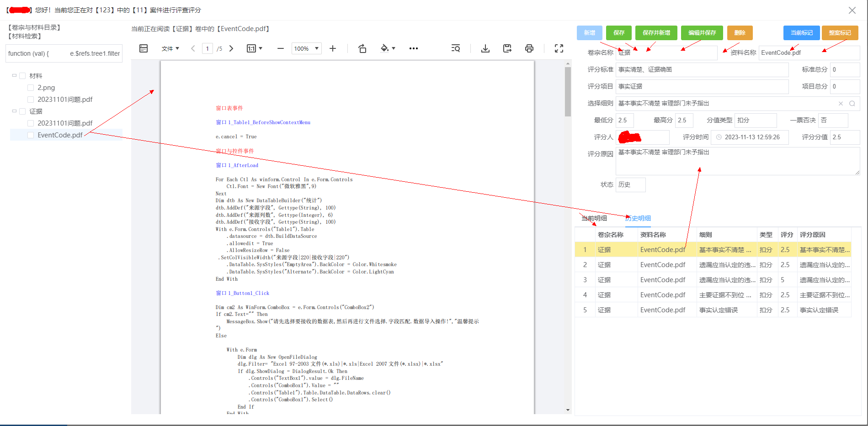This screenshot has height=426, width=868.
Task: Open EventCode.pdf in the tree
Action: click(60, 135)
